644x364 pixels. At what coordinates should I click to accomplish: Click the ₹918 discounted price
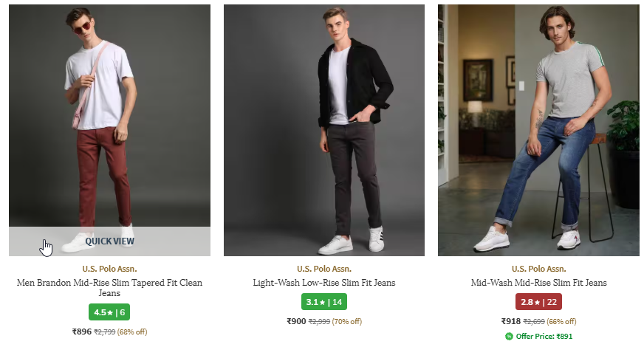(x=510, y=321)
